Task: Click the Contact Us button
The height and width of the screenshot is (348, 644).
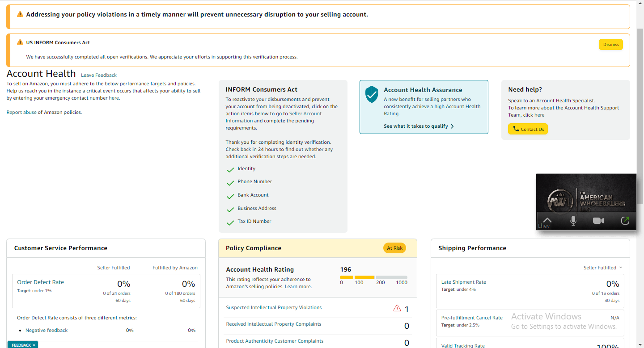Action: [528, 129]
